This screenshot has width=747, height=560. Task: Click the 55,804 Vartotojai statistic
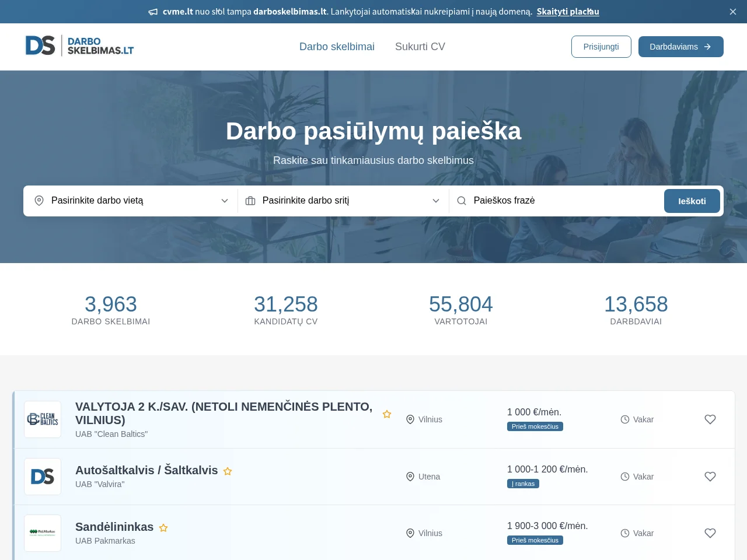pos(461,310)
